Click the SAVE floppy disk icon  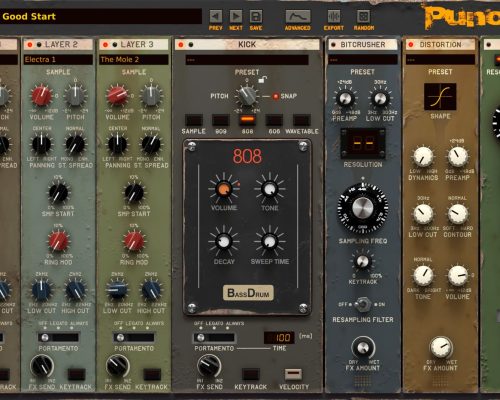point(256,16)
